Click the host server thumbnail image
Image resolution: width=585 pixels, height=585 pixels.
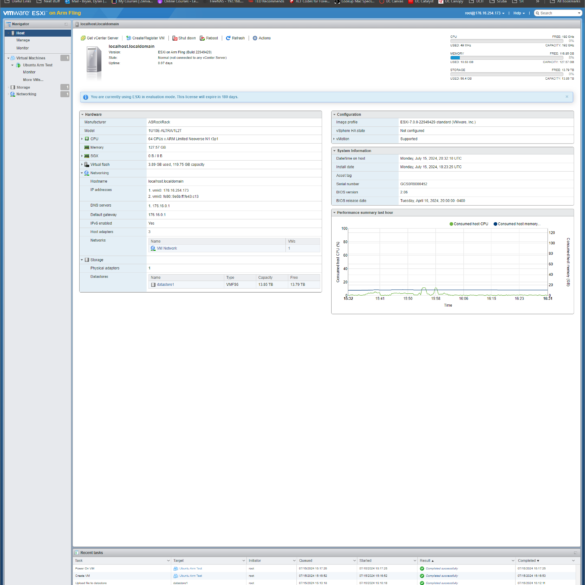tap(94, 62)
